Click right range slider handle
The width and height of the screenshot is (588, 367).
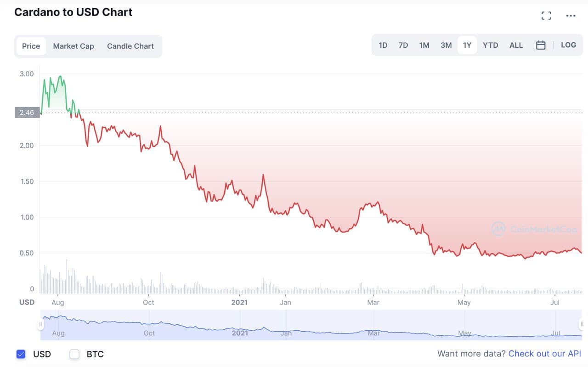582,324
